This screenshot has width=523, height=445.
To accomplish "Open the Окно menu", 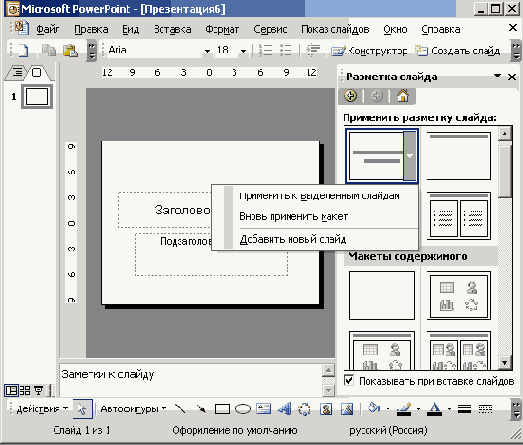I will click(395, 29).
